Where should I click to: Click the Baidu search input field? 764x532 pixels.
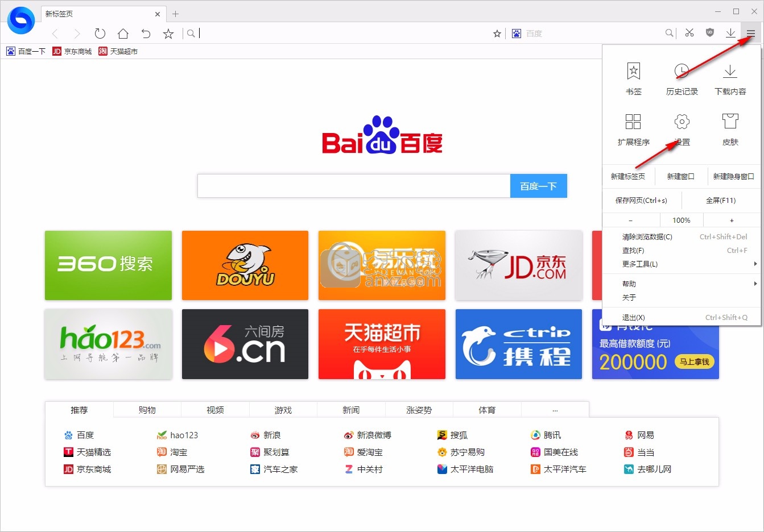coord(354,186)
